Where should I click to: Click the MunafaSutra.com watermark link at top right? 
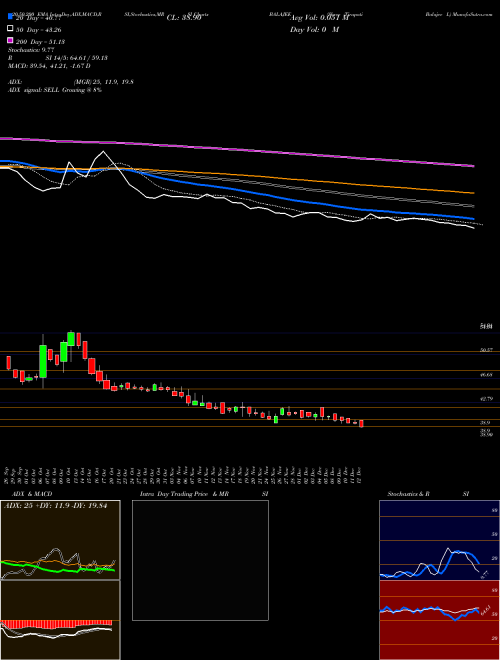pos(471,14)
